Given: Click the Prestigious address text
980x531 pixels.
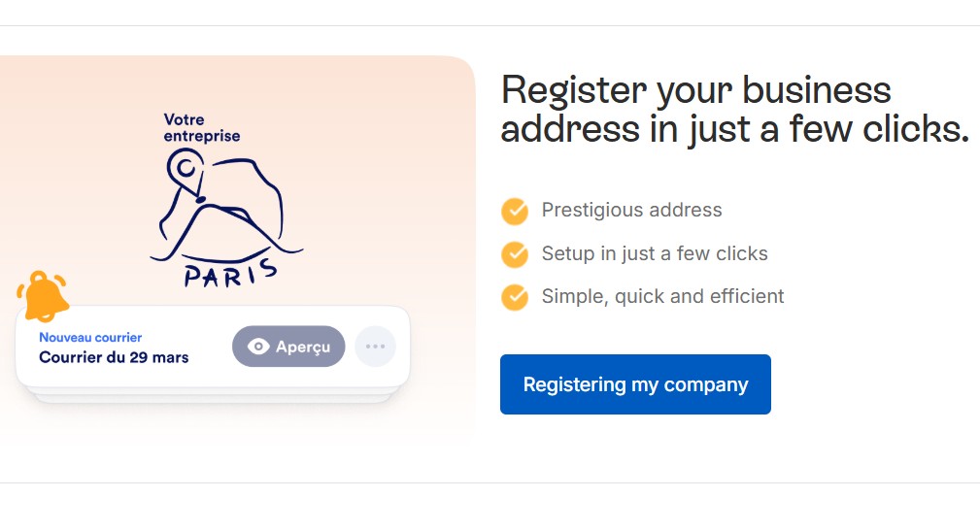Looking at the screenshot, I should pos(631,210).
